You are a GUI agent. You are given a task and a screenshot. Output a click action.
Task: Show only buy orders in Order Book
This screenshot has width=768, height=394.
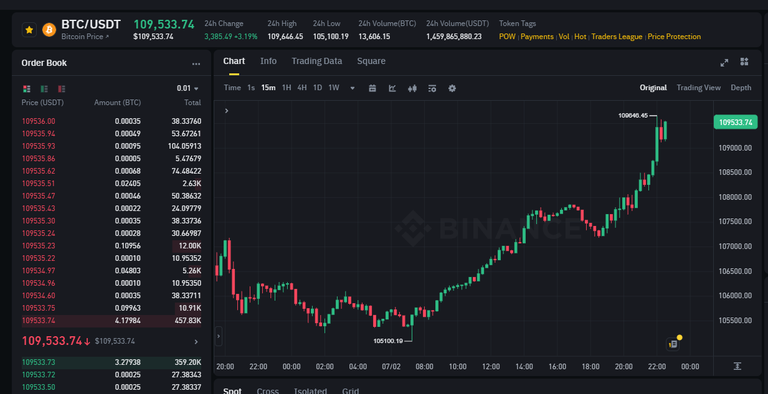44,89
